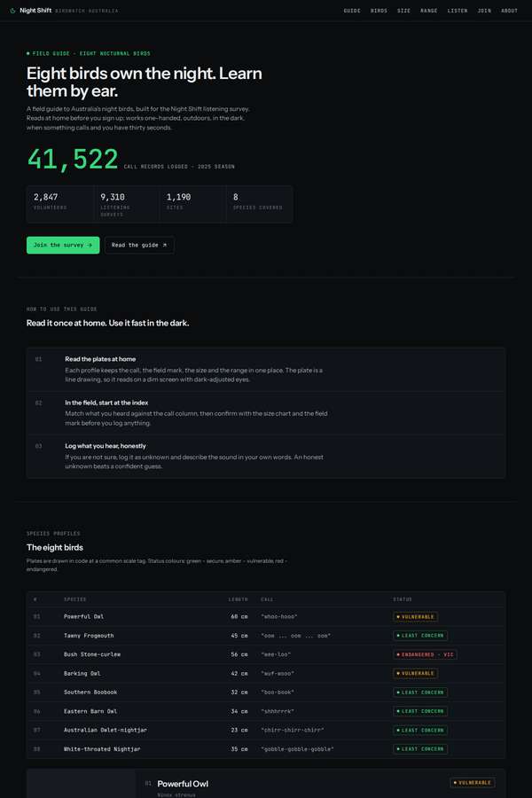Click 'In the field, start at the index' step

coord(106,403)
